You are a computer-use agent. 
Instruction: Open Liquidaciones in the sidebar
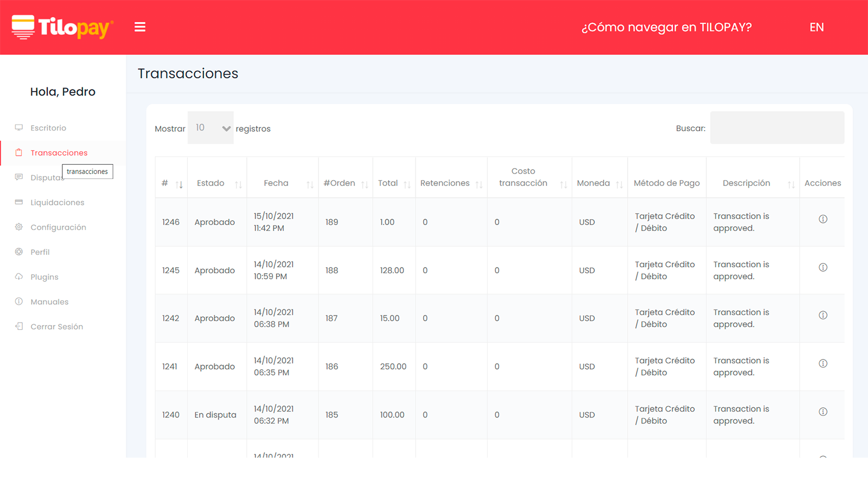[x=58, y=202]
